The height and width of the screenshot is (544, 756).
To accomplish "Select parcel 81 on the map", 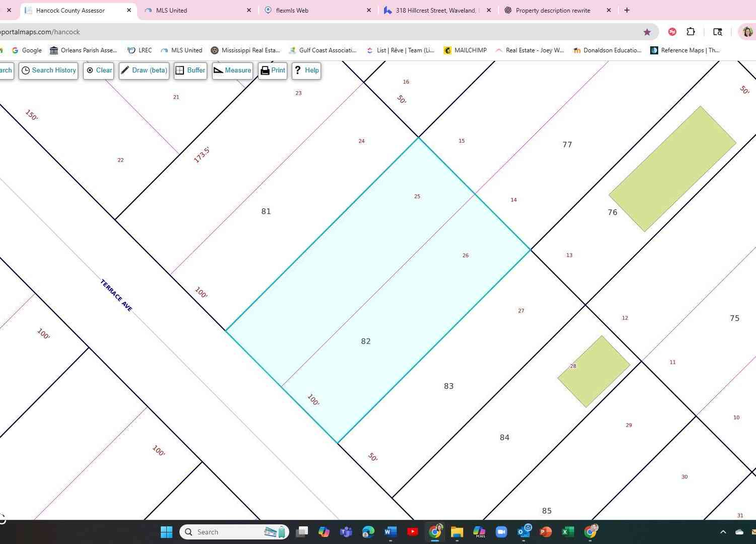I will click(x=266, y=212).
